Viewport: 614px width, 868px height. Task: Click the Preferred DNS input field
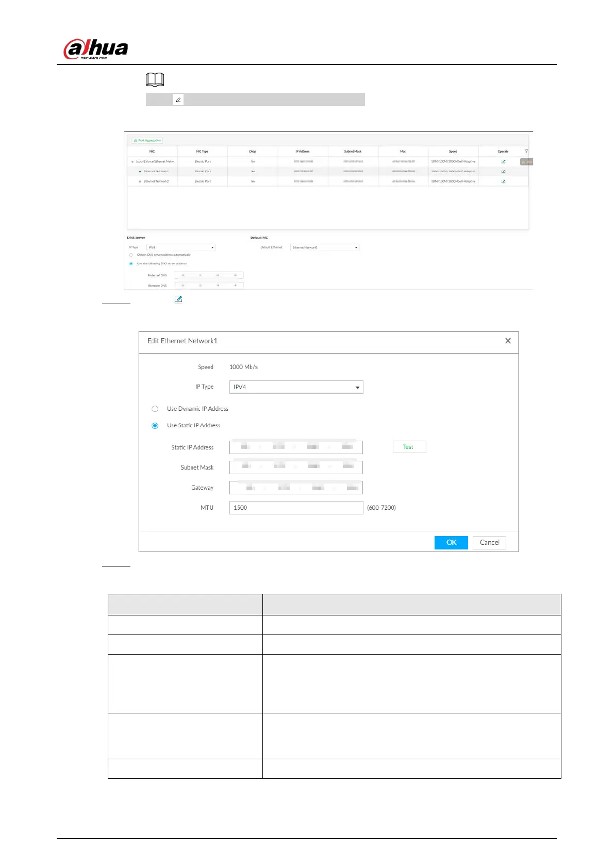click(209, 275)
